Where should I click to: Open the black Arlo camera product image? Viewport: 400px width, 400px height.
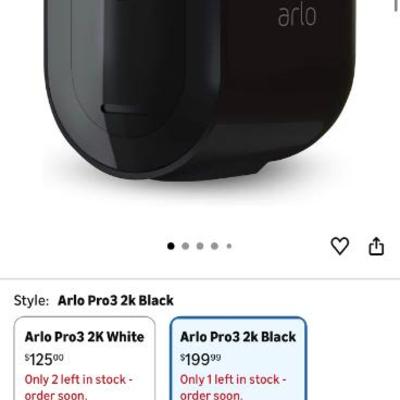[x=200, y=90]
